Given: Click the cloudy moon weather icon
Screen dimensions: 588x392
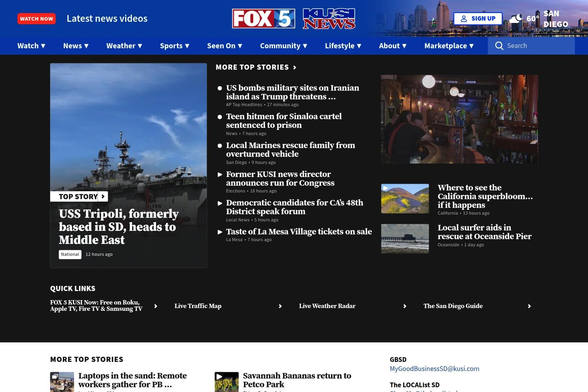Looking at the screenshot, I should [x=516, y=18].
